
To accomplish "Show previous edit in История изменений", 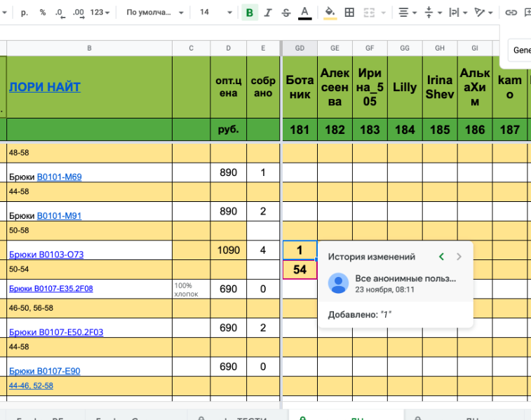I will coord(441,257).
